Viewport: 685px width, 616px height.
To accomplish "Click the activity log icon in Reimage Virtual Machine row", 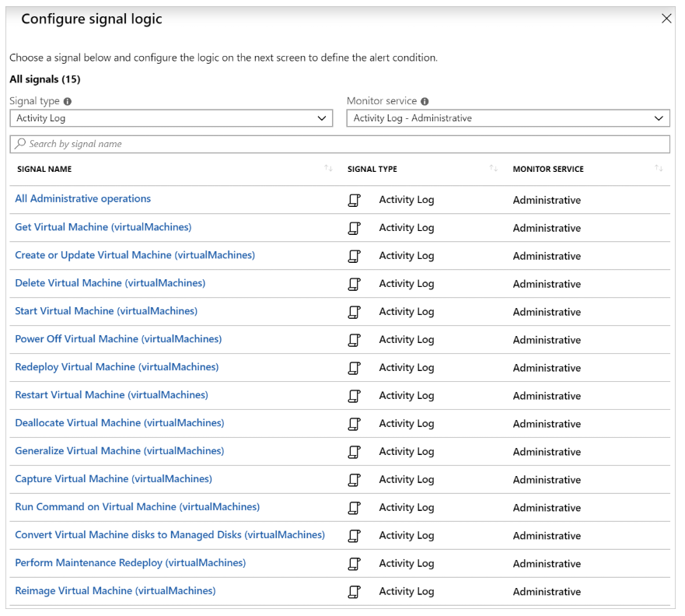I will (355, 592).
